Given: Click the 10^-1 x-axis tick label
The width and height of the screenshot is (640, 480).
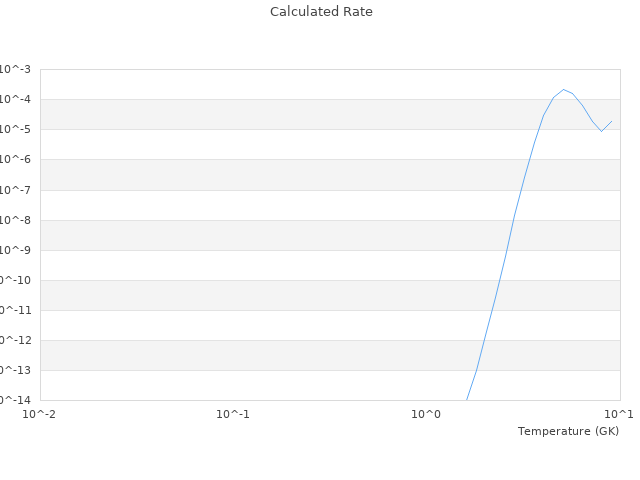Looking at the screenshot, I should (x=233, y=414).
